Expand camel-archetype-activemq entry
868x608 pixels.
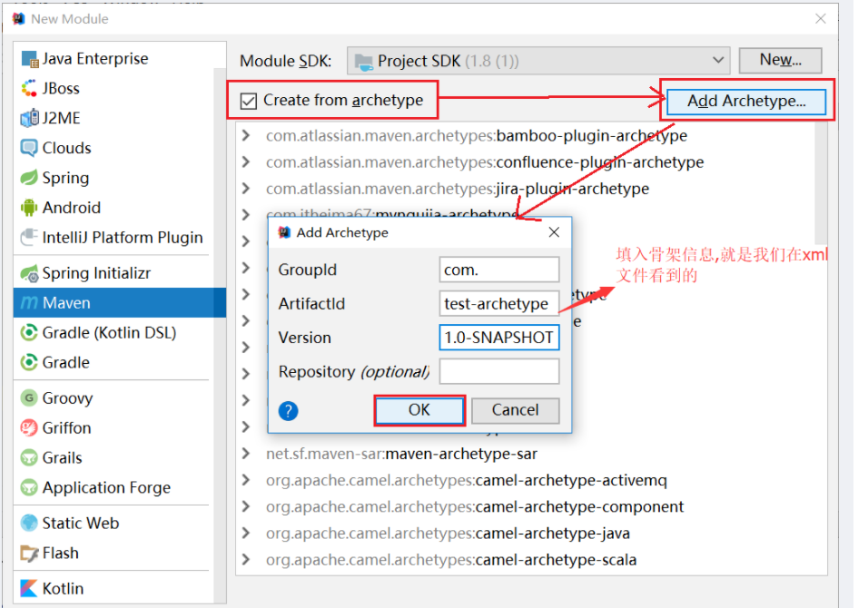(x=246, y=480)
